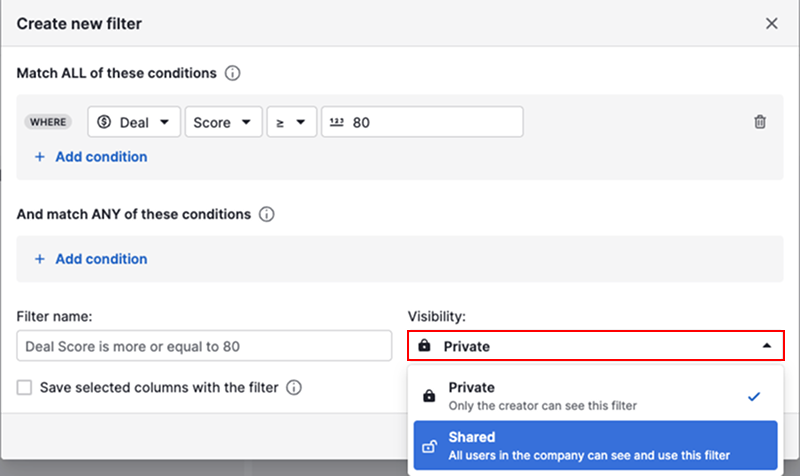Screen dimensions: 800x476
Task: Close the Create new filter dialog
Action: point(771,23)
